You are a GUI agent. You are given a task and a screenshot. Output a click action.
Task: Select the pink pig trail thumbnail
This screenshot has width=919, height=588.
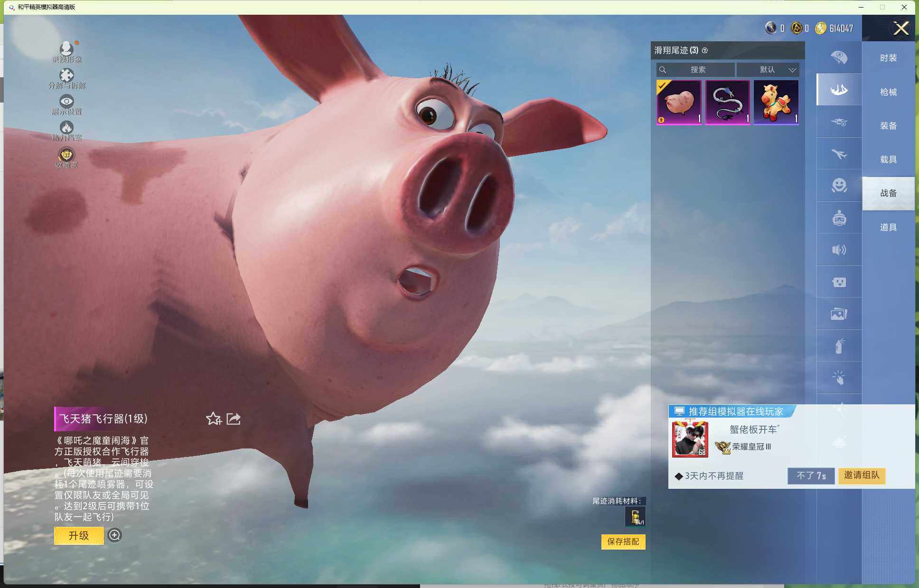pyautogui.click(x=679, y=102)
